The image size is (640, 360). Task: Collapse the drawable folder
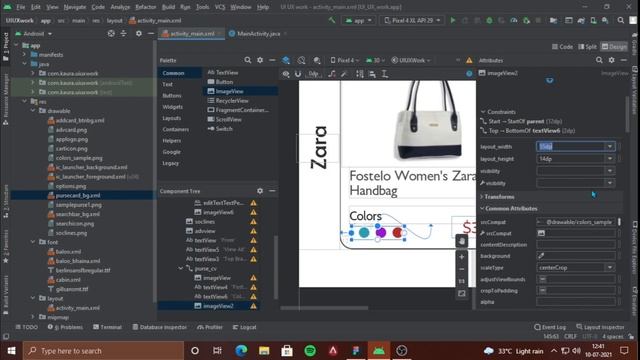pyautogui.click(x=33, y=111)
